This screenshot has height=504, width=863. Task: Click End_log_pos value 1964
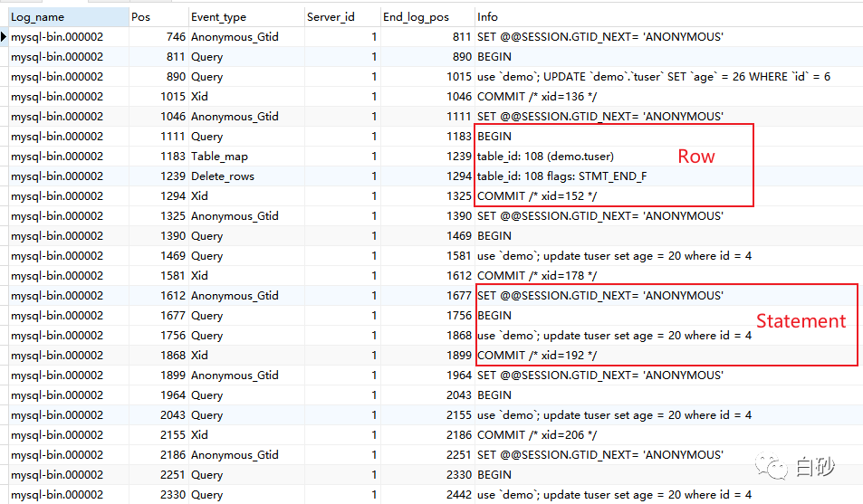(x=427, y=376)
